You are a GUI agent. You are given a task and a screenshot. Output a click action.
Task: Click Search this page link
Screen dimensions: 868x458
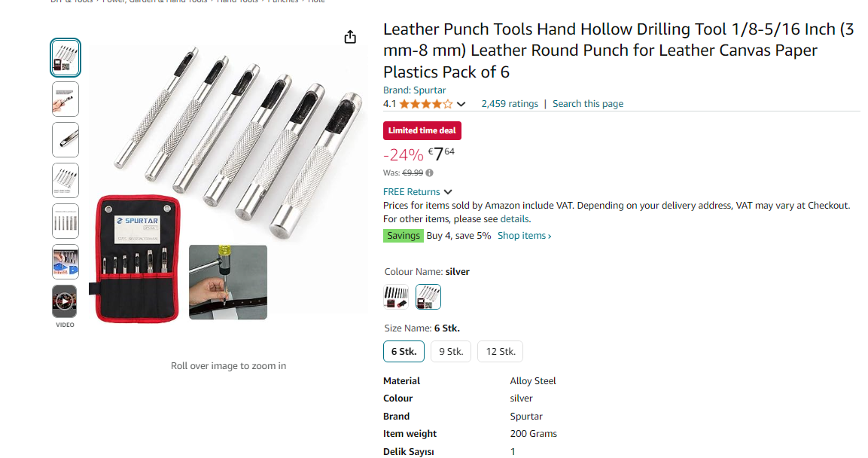pos(588,104)
